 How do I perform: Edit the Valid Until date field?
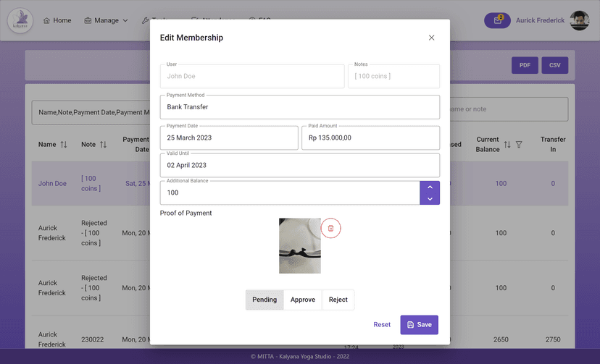click(x=299, y=166)
